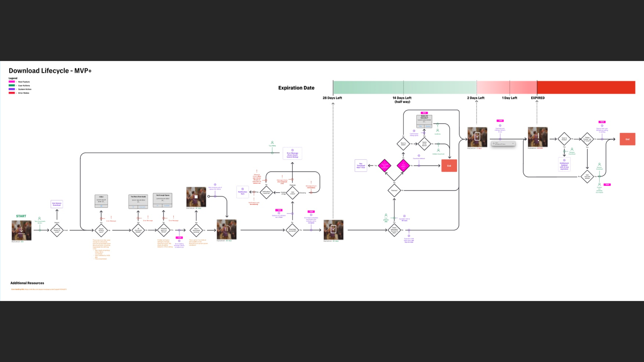Dismiss the expiration toast with its X
Viewport: 644px width, 362px height.
(x=513, y=143)
